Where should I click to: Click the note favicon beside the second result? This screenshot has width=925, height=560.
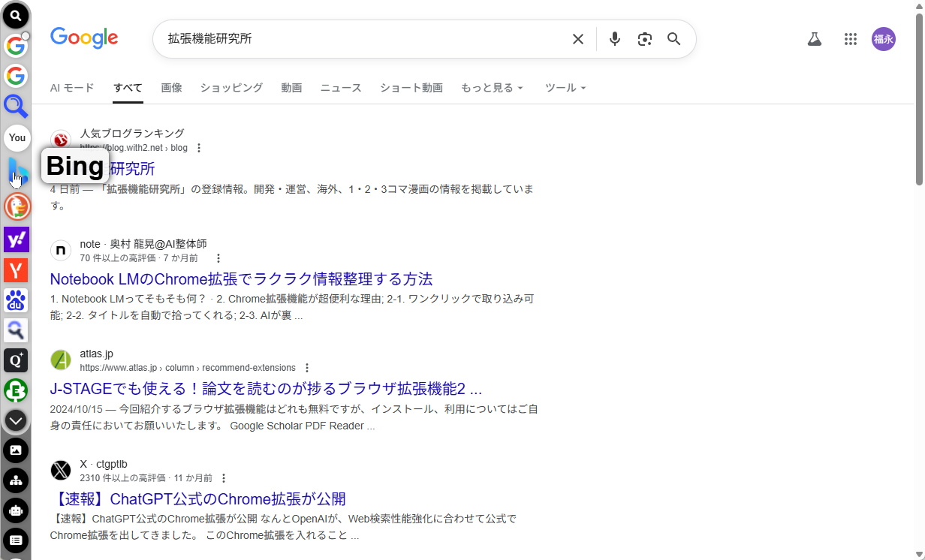(61, 250)
